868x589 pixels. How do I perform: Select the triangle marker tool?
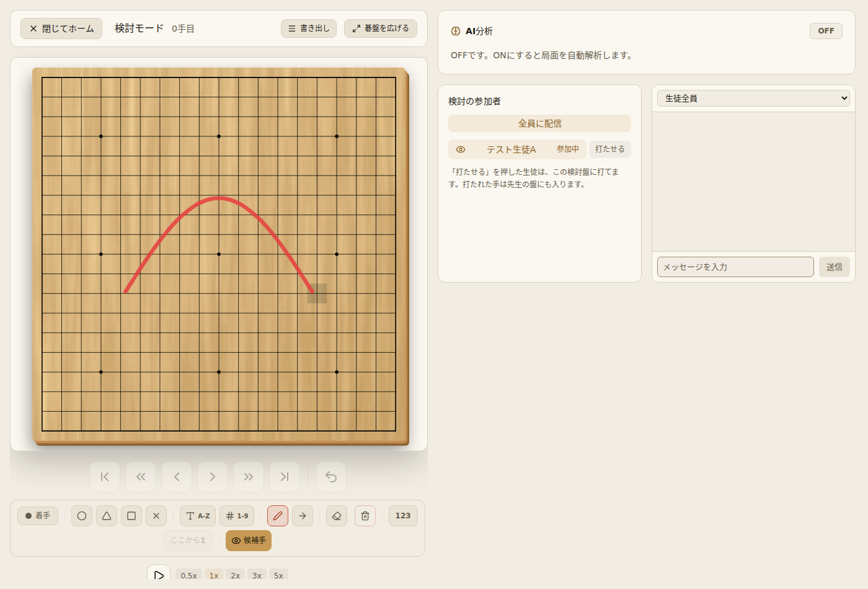point(107,516)
